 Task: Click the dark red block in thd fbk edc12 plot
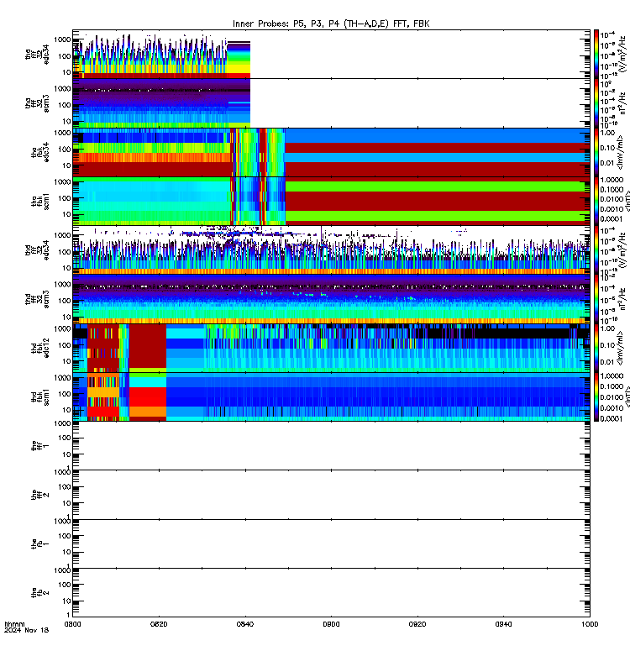[148, 345]
